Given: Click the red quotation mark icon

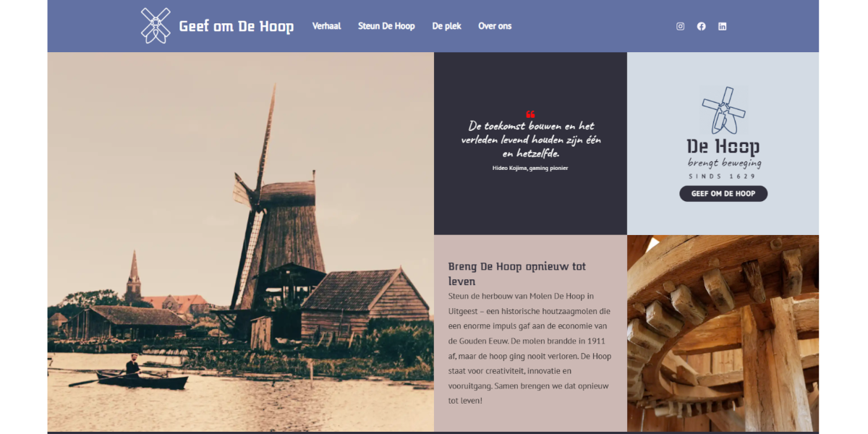Looking at the screenshot, I should click(x=530, y=114).
